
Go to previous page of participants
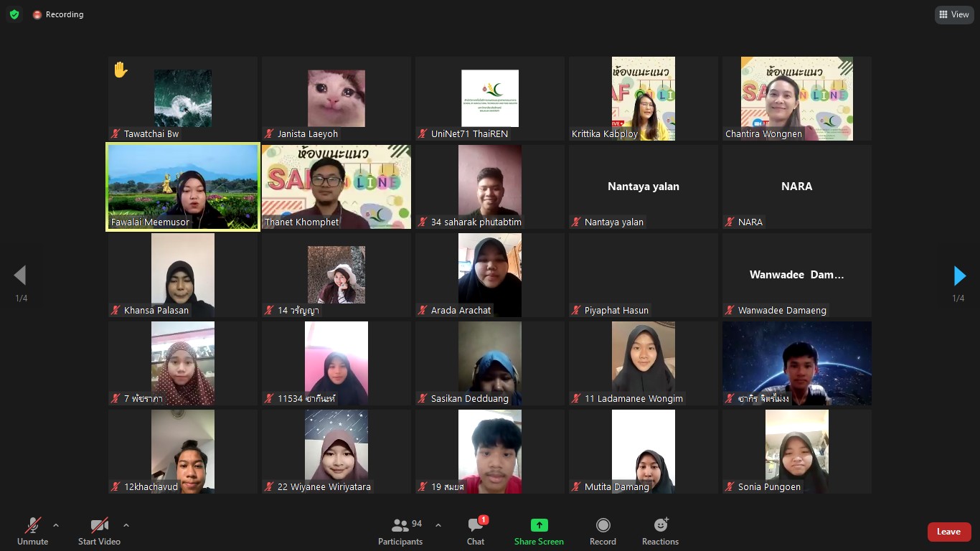coord(20,275)
